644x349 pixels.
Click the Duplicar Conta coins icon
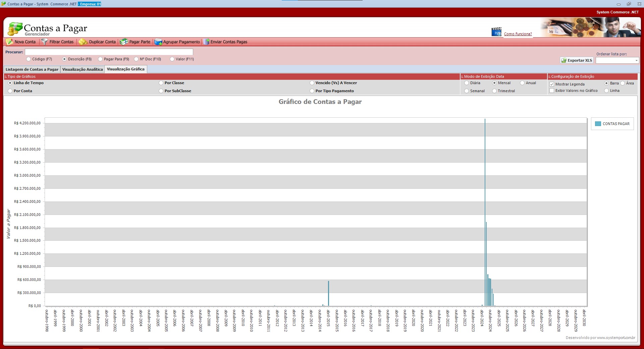(x=83, y=42)
